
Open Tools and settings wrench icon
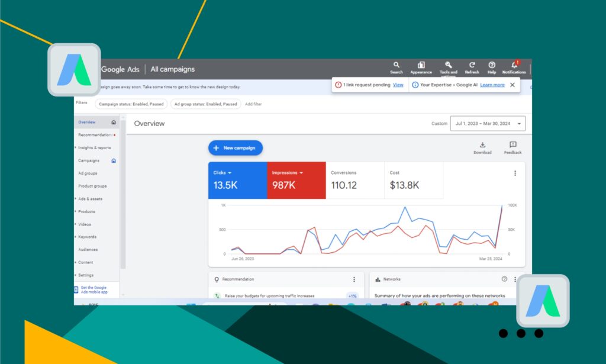(x=448, y=65)
